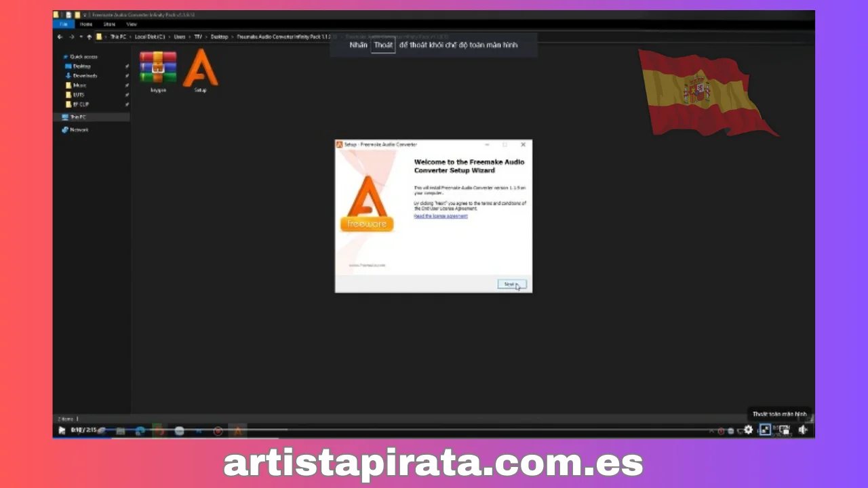The height and width of the screenshot is (488, 868).
Task: Click the red record icon on taskbar
Action: coord(218,430)
